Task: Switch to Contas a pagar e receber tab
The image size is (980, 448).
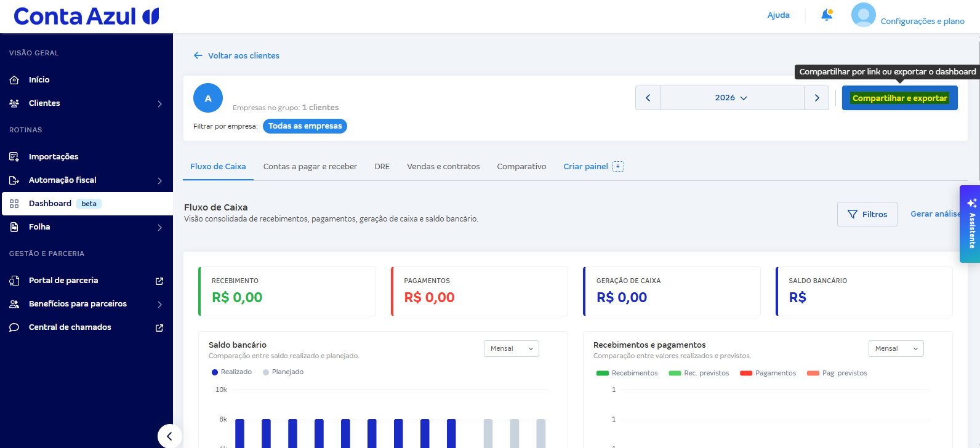Action: [x=310, y=167]
